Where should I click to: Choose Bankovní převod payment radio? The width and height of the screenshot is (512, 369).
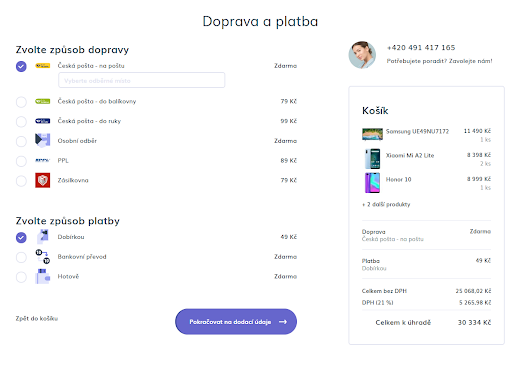coord(21,257)
